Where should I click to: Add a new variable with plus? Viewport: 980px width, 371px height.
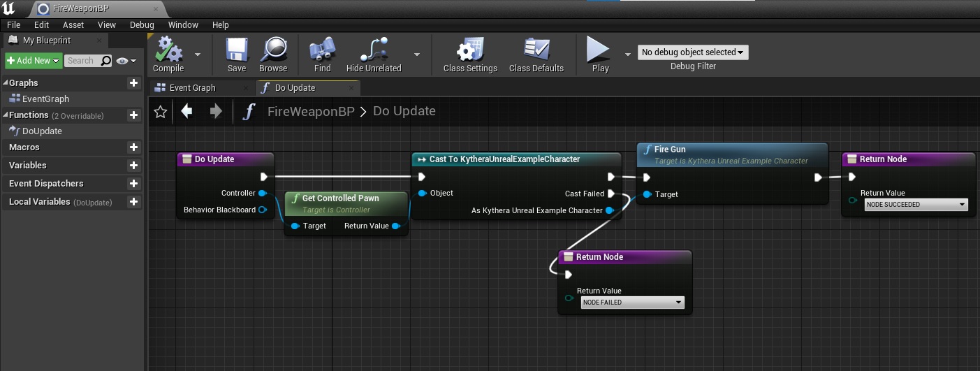pyautogui.click(x=133, y=166)
